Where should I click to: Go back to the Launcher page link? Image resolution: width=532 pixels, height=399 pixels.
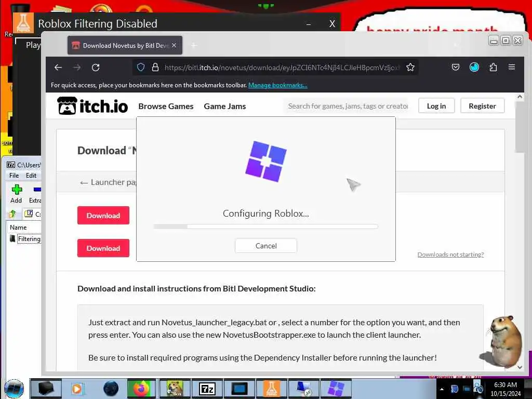109,182
